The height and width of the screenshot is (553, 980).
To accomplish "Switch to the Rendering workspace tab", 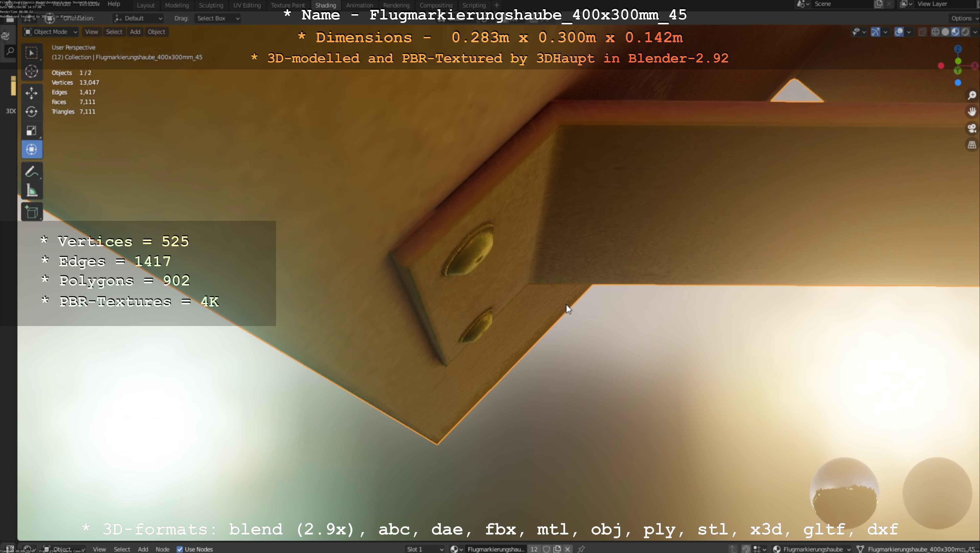I will click(x=396, y=5).
